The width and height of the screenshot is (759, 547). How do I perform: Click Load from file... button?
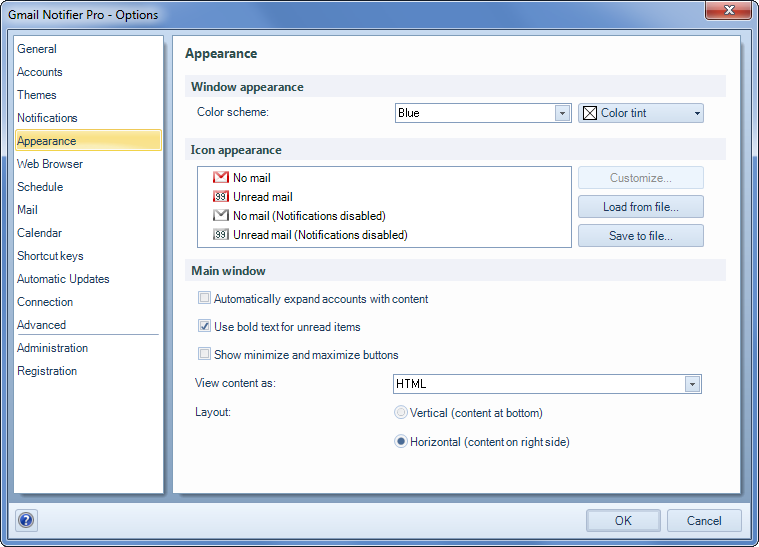pyautogui.click(x=640, y=207)
